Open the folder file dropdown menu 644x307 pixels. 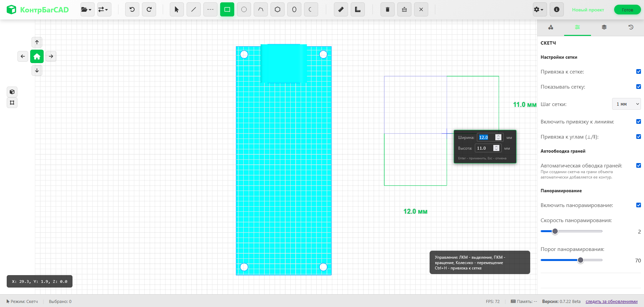click(87, 10)
